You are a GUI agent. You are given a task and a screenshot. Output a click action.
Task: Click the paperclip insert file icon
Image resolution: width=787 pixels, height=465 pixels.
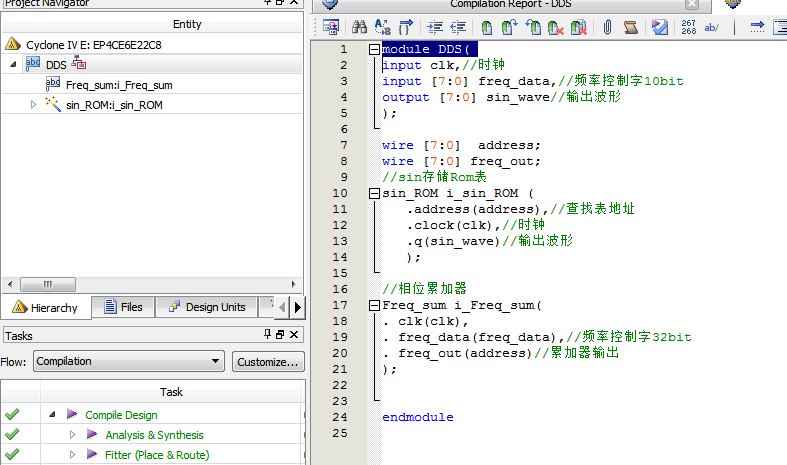607,27
